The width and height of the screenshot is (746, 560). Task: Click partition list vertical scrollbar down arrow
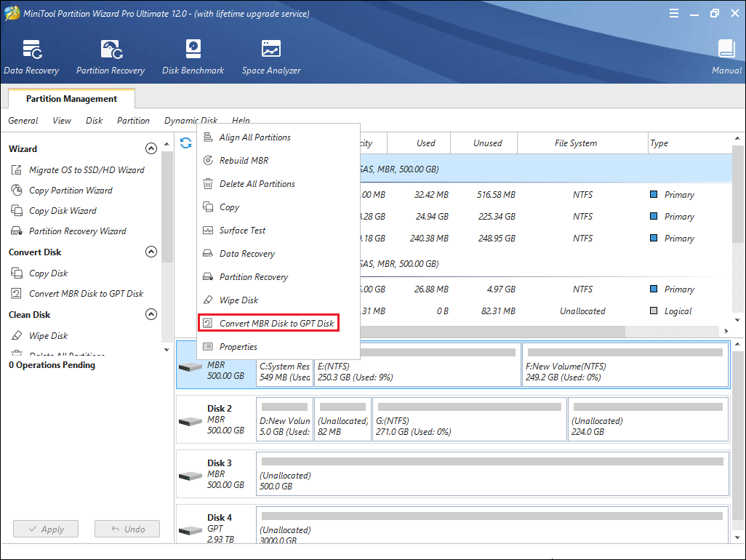tap(737, 320)
